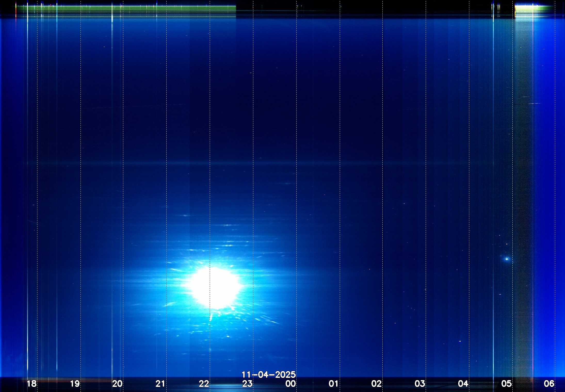Click the bright star near 05 hour
The image size is (565, 392).
point(507,259)
